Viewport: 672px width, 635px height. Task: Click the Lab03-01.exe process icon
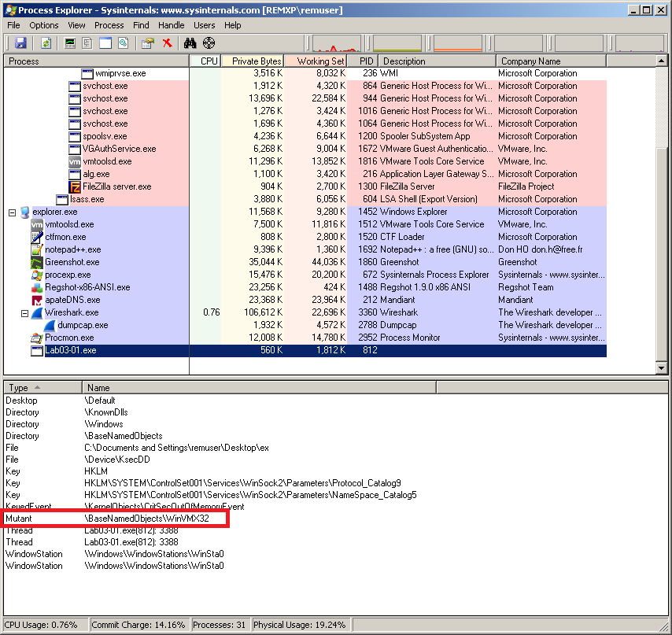click(x=37, y=350)
